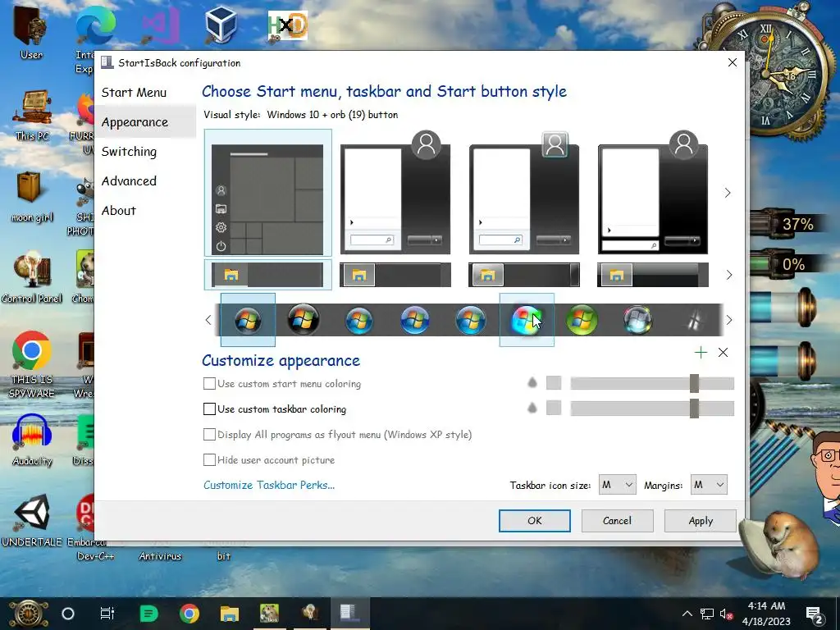Screen dimensions: 840x630
Task: Close the StartIsBack configuration window
Action: coord(733,62)
